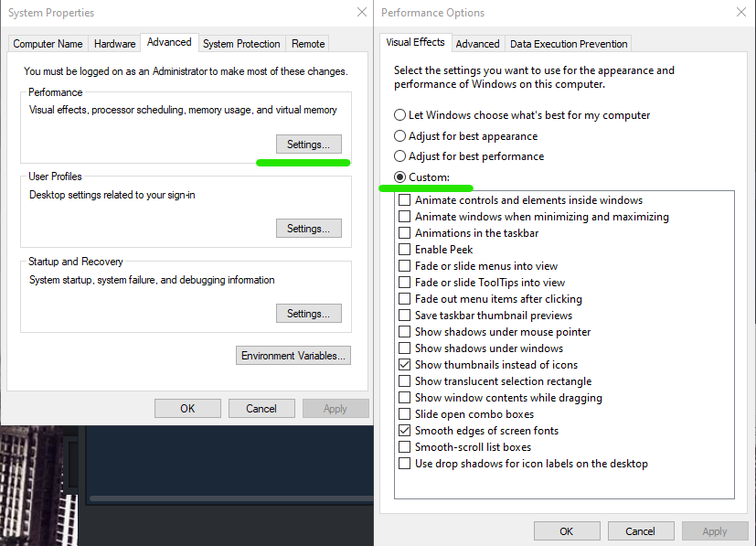Confirm System Properties with OK
Viewport: 756px width, 546px height.
click(187, 409)
